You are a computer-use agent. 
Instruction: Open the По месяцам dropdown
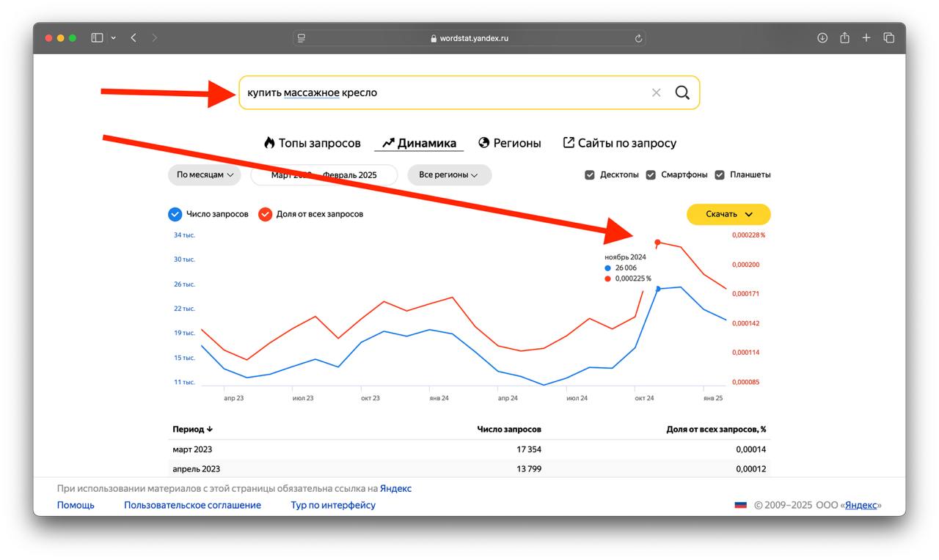205,175
